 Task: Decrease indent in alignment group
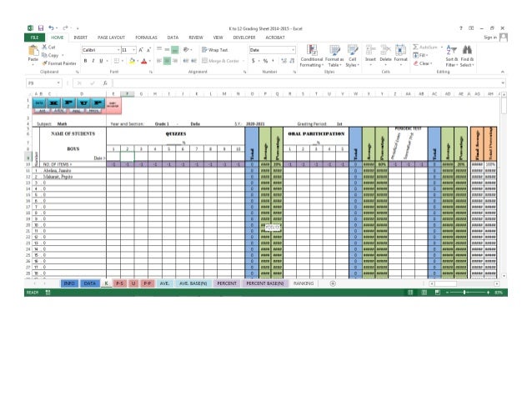(186, 61)
